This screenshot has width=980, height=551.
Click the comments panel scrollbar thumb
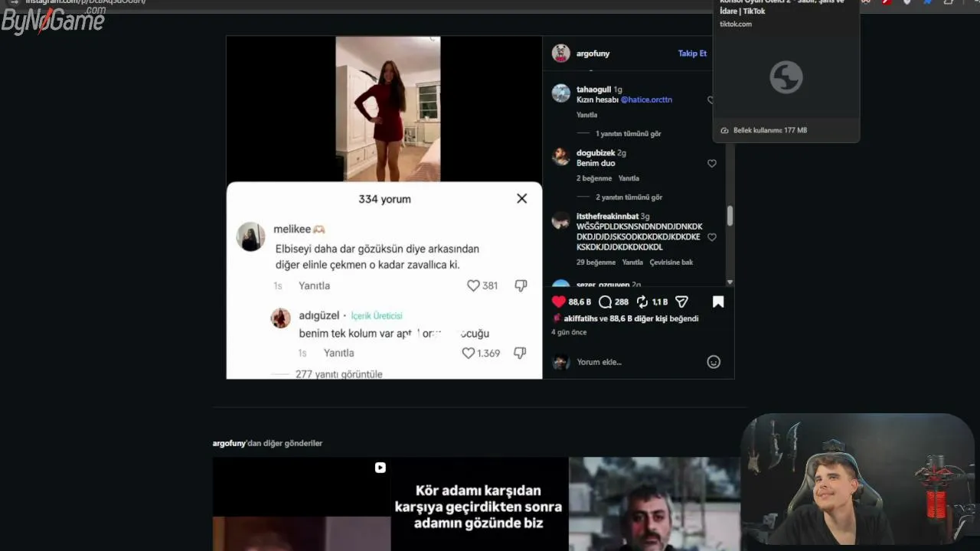pos(730,216)
